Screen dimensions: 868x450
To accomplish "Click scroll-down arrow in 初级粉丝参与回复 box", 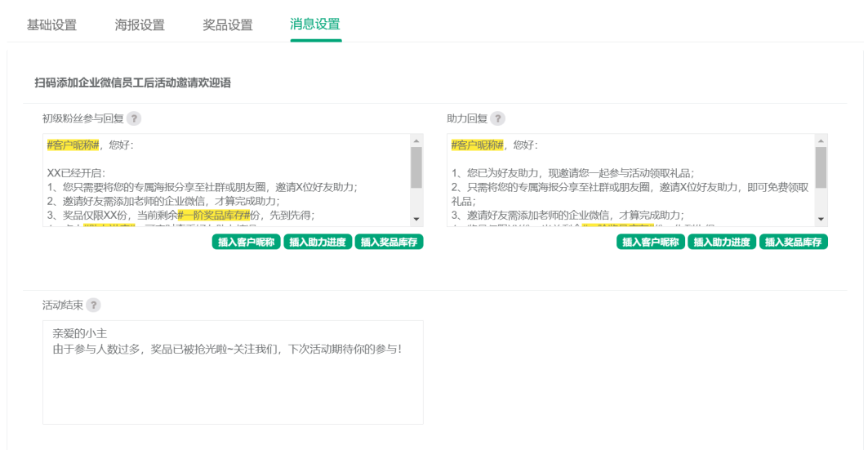I will pos(416,220).
